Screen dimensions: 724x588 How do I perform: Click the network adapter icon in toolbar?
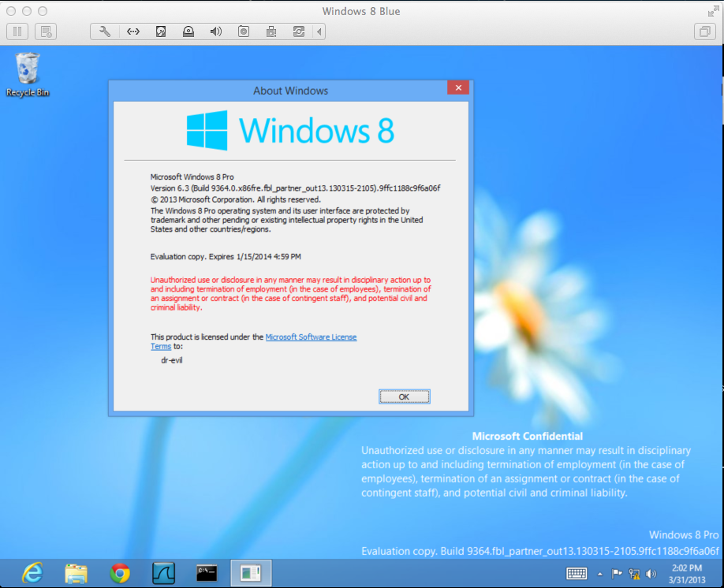click(133, 32)
